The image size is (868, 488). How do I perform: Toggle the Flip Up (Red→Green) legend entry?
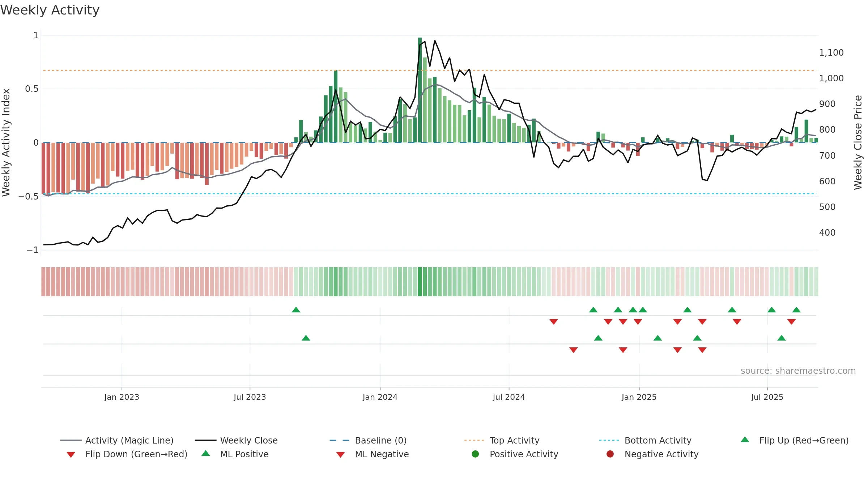click(795, 440)
